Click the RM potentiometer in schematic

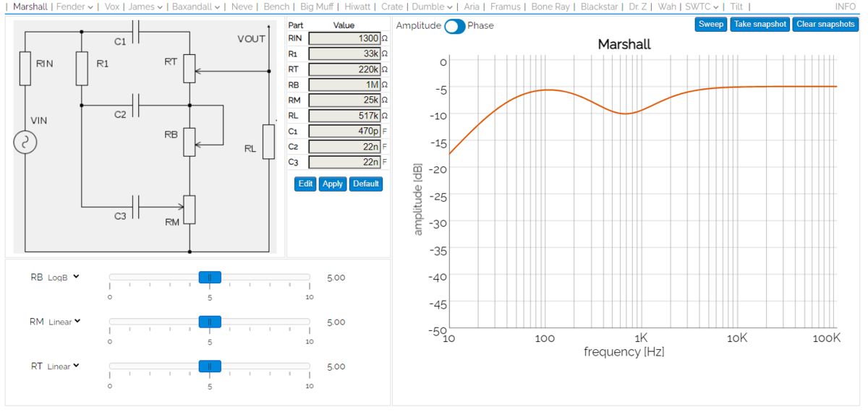coord(190,210)
